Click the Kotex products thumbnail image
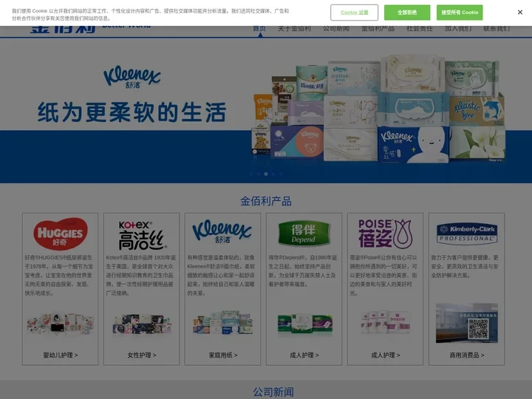The image size is (532, 399). (x=142, y=324)
